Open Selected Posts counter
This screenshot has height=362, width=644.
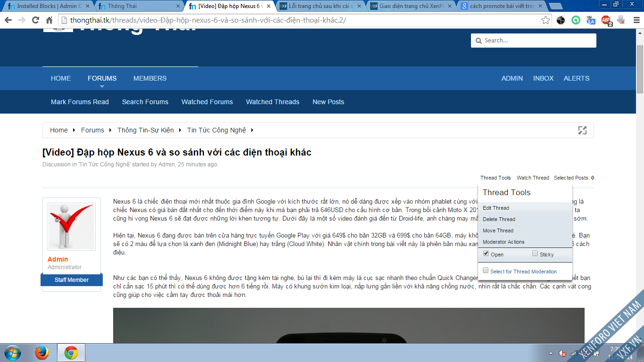[574, 178]
